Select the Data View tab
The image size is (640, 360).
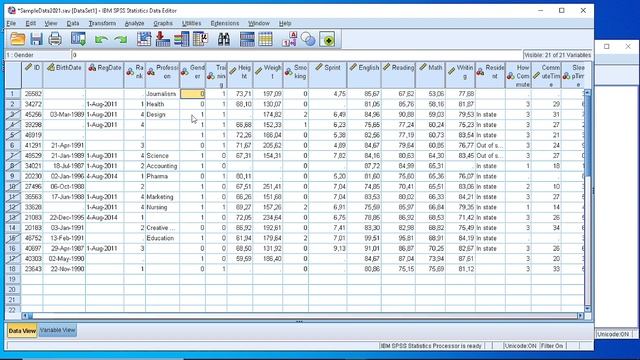point(22,331)
